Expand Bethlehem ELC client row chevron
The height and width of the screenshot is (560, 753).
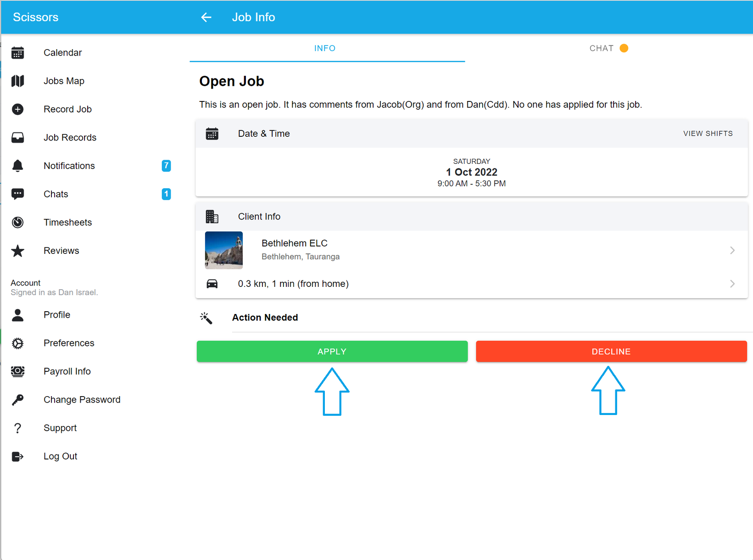pyautogui.click(x=732, y=250)
